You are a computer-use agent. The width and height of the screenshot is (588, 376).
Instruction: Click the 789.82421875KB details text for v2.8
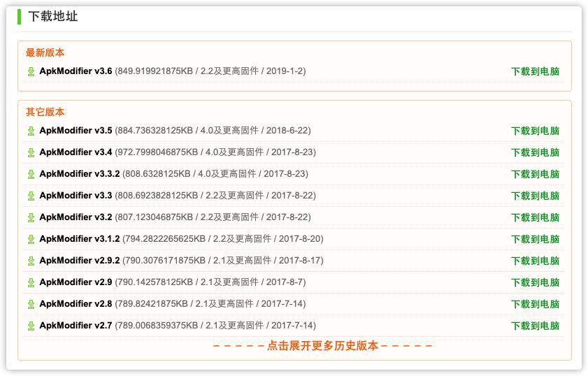pyautogui.click(x=210, y=303)
